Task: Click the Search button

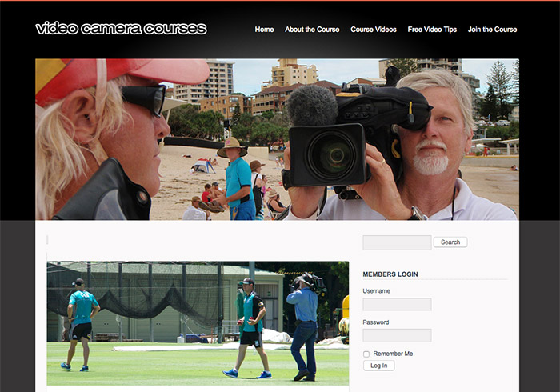Action: 450,242
